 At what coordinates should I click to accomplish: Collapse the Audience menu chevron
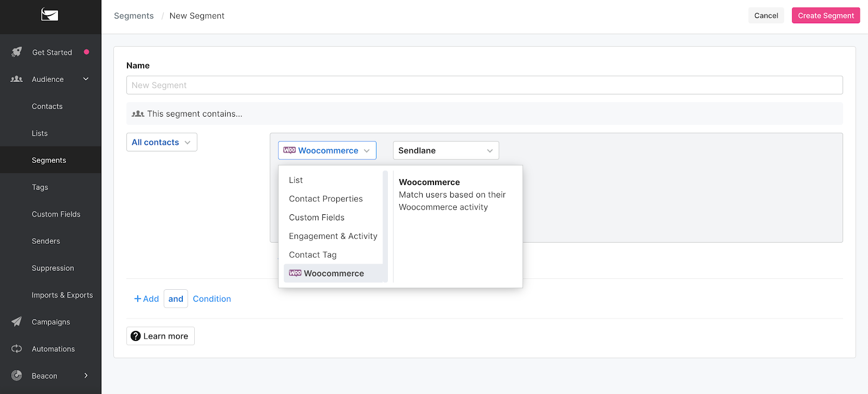[x=86, y=79]
